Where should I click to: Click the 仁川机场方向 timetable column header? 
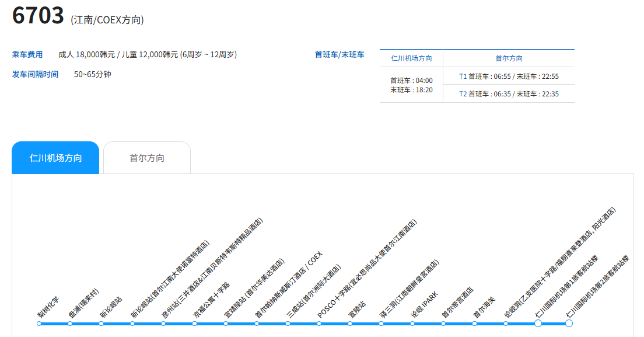click(411, 58)
